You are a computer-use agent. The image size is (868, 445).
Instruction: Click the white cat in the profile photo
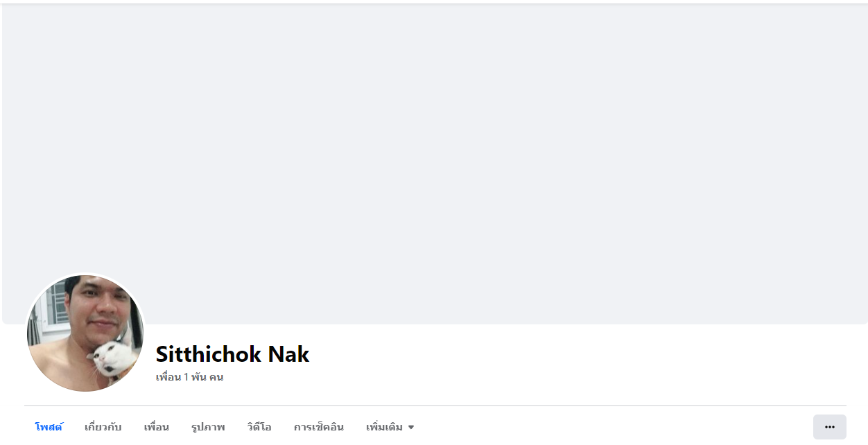[x=111, y=357]
